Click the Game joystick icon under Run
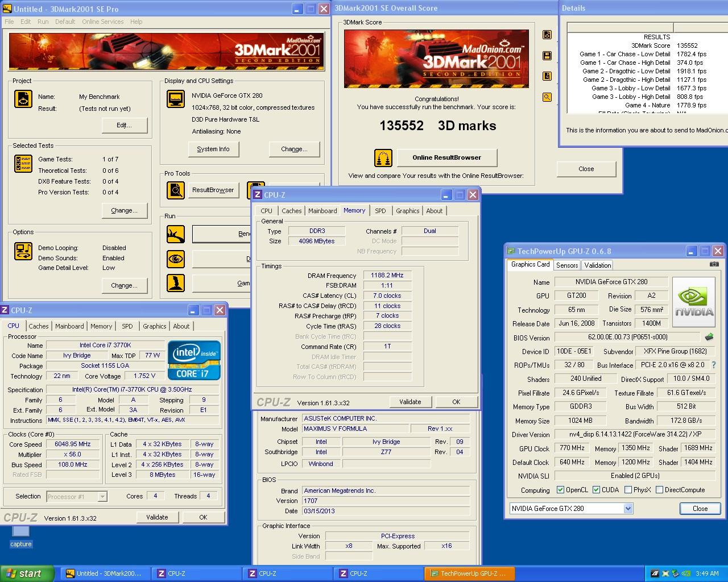The image size is (728, 582). [x=175, y=283]
